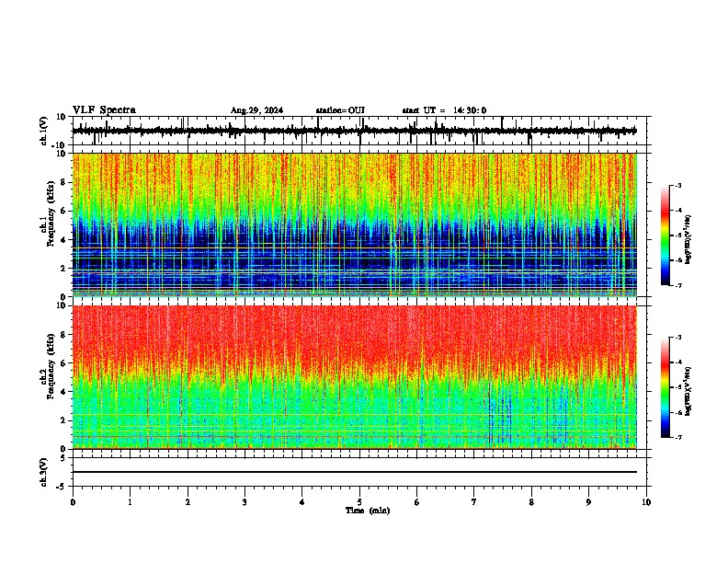This screenshot has height=563, width=728.
Task: Click the ch.1(V) waveform axis label
Action: tap(44, 131)
